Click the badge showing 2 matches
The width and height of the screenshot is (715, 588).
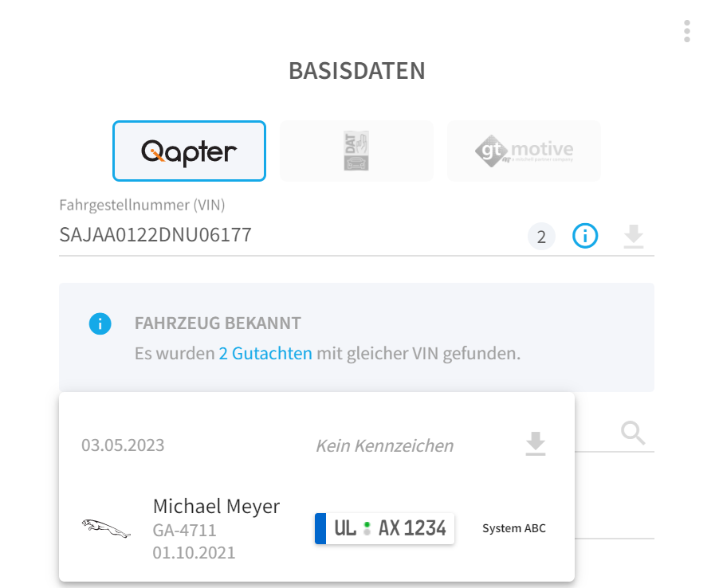[541, 237]
